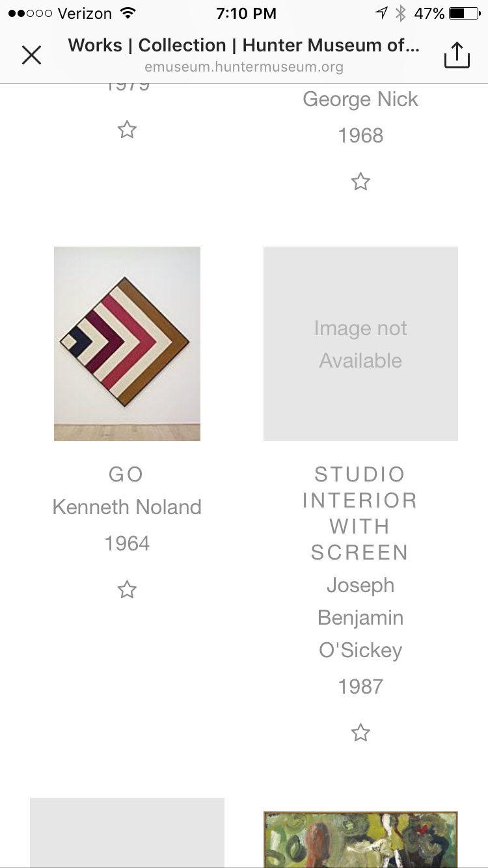
Task: Open Studio Interior with Screen title link
Action: coord(360,513)
